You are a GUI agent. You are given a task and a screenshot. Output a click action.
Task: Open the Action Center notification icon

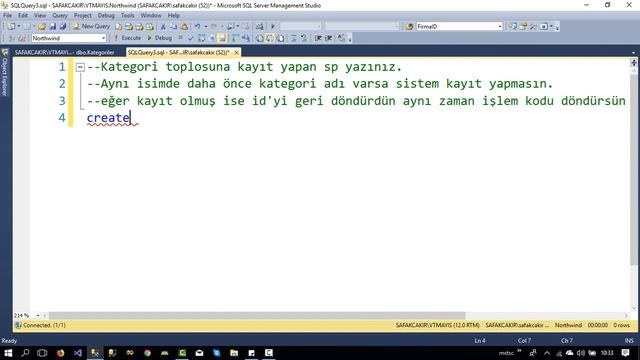tap(625, 353)
